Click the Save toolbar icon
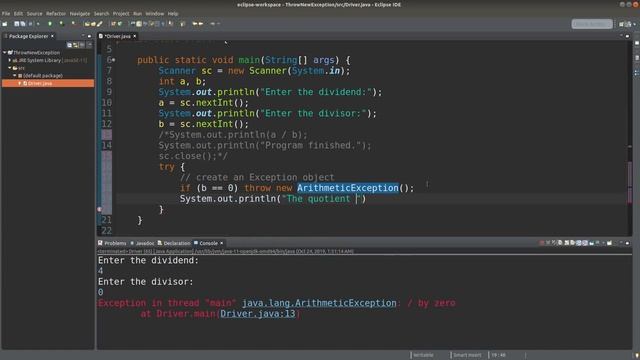The width and height of the screenshot is (640, 360). pyautogui.click(x=17, y=24)
